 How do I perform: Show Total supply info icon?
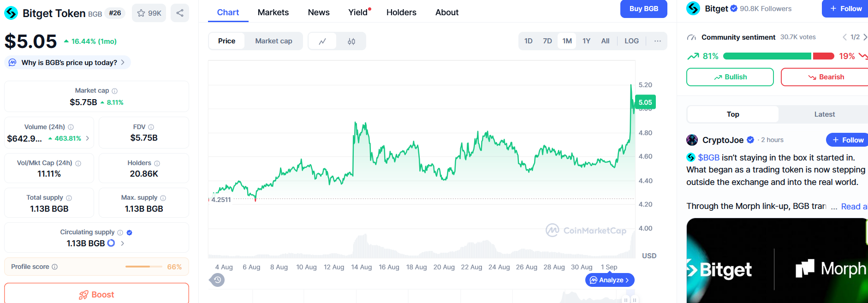click(69, 198)
